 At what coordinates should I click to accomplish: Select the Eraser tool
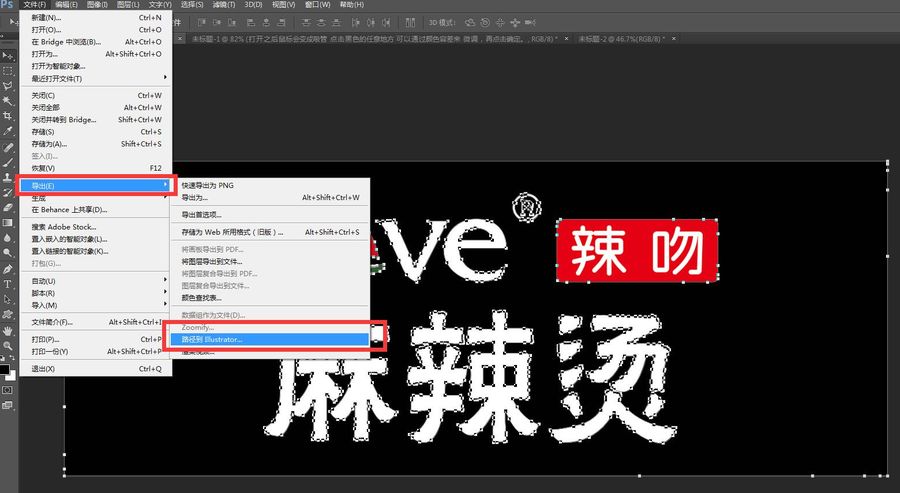click(7, 207)
